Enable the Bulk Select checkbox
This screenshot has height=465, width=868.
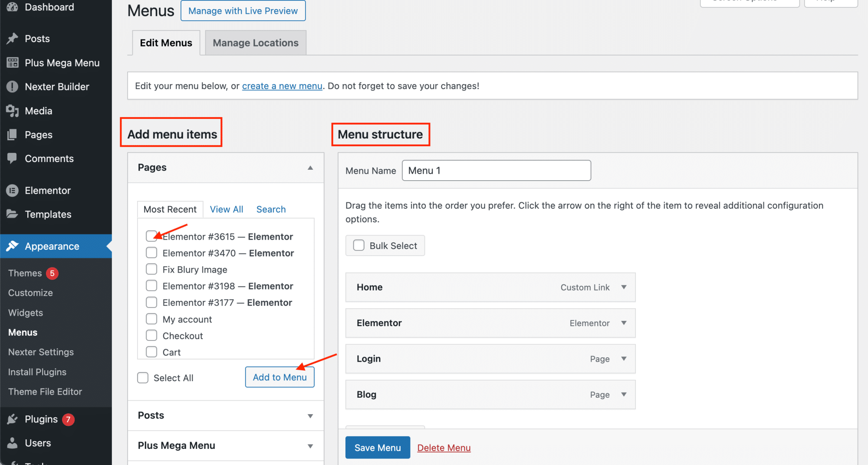point(359,246)
